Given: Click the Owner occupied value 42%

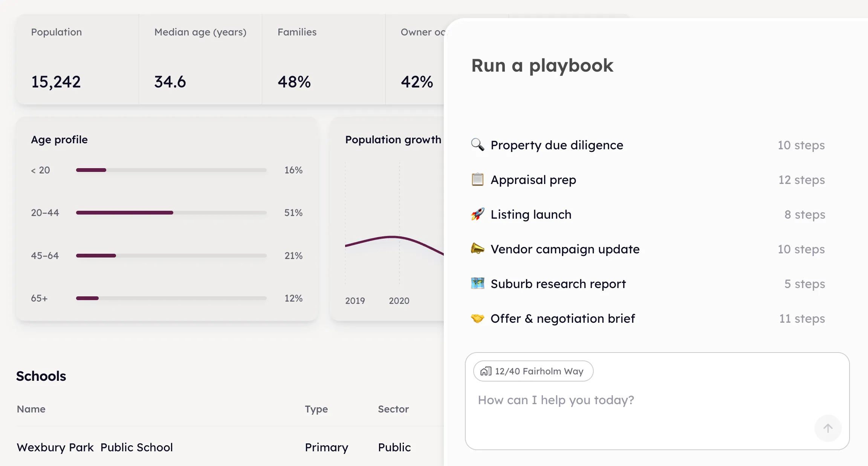Looking at the screenshot, I should pyautogui.click(x=417, y=82).
